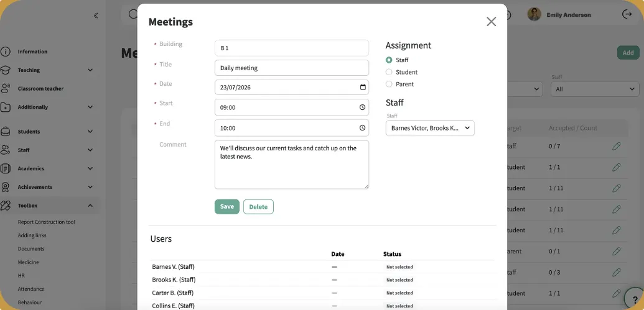The width and height of the screenshot is (644, 310).
Task: Close the Meetings dialog
Action: point(491,22)
